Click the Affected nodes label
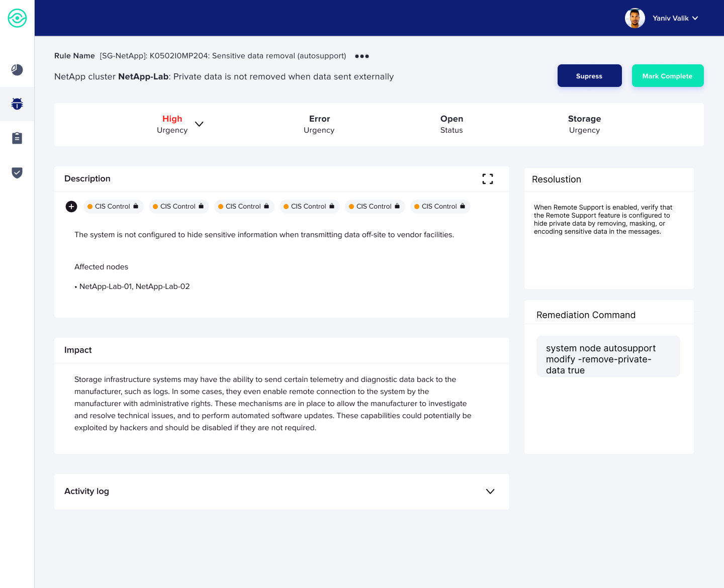 101,267
